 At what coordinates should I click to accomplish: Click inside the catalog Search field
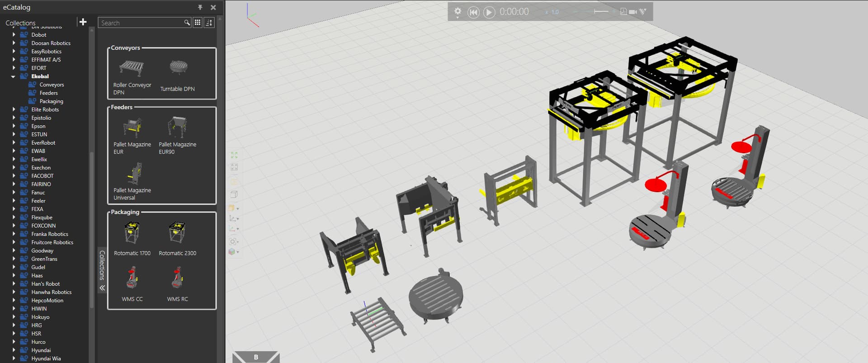coord(141,23)
